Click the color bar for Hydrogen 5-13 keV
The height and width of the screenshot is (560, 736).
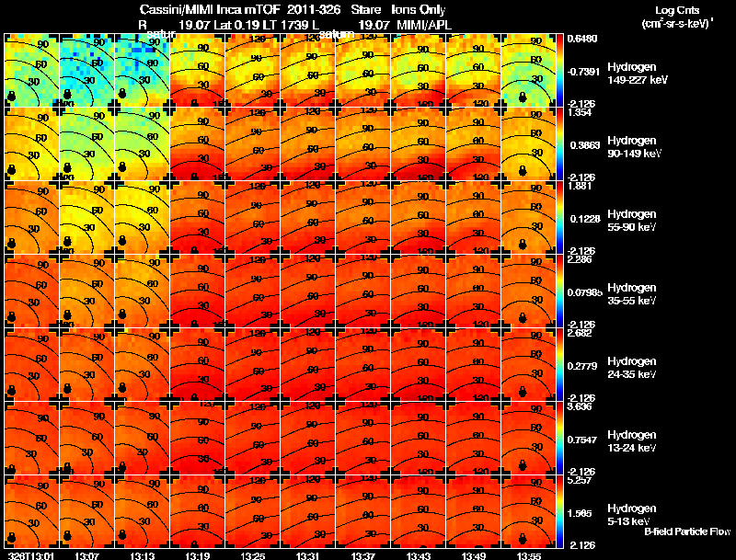point(559,511)
